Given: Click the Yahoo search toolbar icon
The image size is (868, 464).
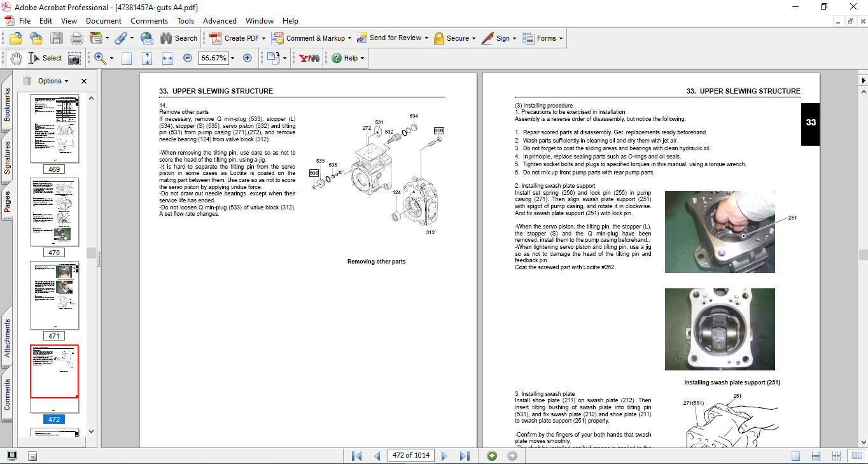Looking at the screenshot, I should point(309,58).
